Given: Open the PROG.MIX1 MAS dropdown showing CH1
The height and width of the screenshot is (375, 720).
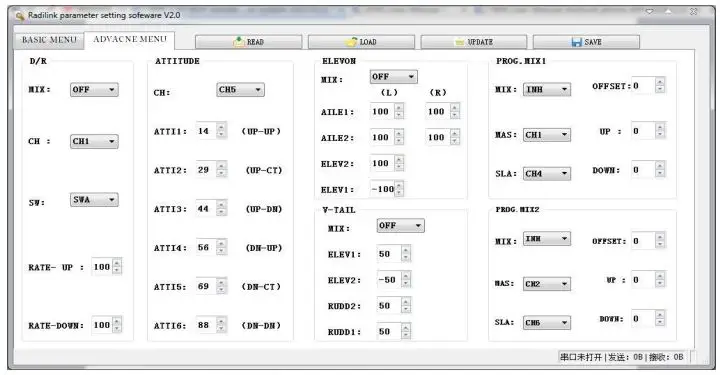Looking at the screenshot, I should coord(547,135).
